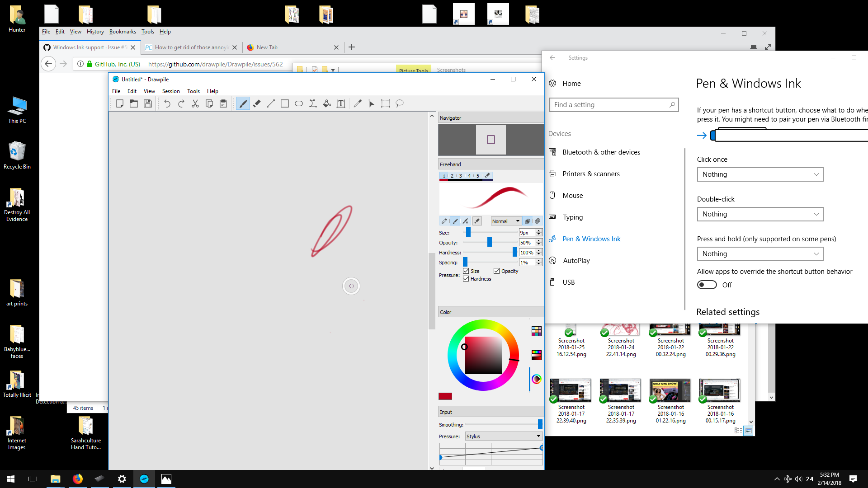
Task: Select the Line tool
Action: click(x=270, y=103)
